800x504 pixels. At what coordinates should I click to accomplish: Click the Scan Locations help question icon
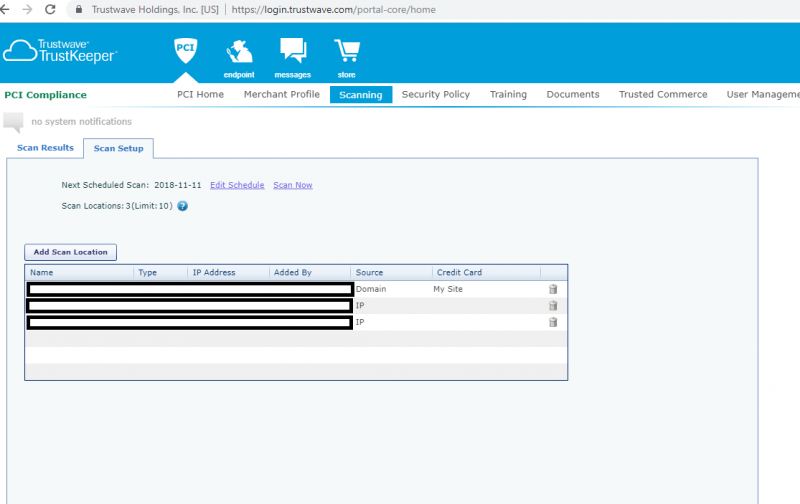tap(183, 206)
